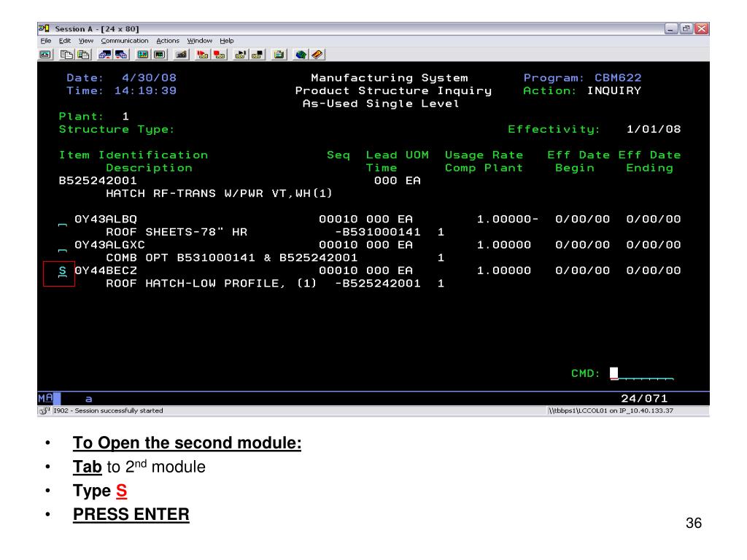747x560 pixels.
Task: Click component -B531000141 under ROOF SHEETS
Action: [x=378, y=232]
